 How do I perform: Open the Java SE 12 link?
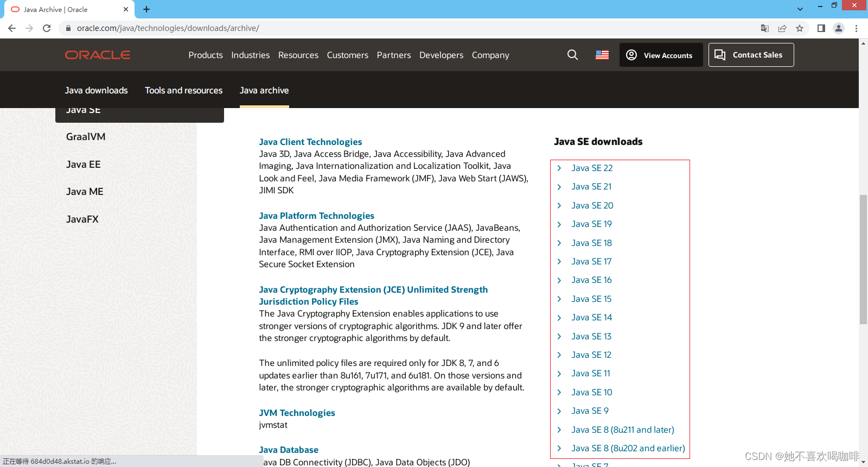[x=591, y=355]
